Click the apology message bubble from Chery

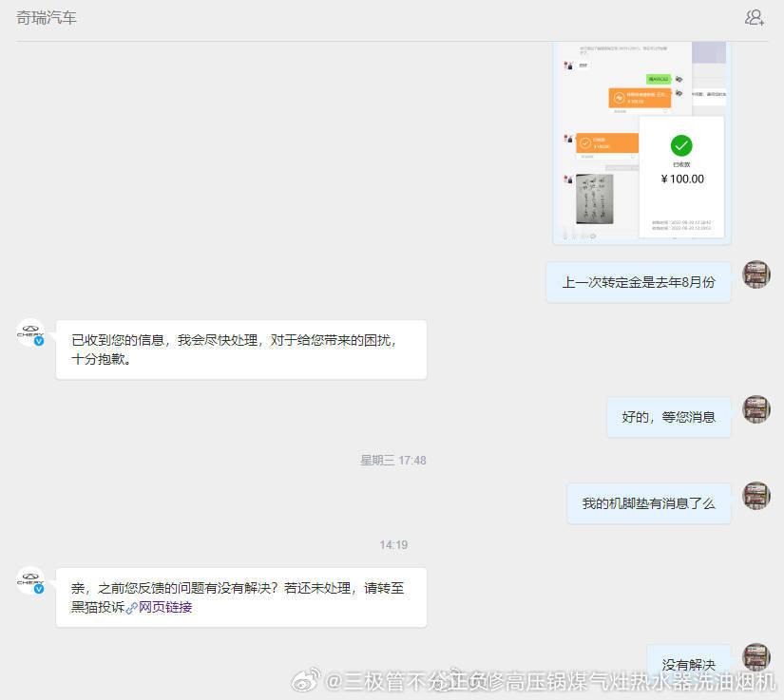(x=242, y=350)
